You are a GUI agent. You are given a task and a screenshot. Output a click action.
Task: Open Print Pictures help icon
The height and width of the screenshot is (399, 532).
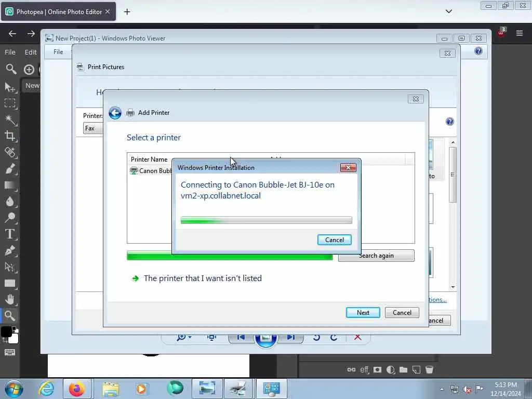coord(449,122)
